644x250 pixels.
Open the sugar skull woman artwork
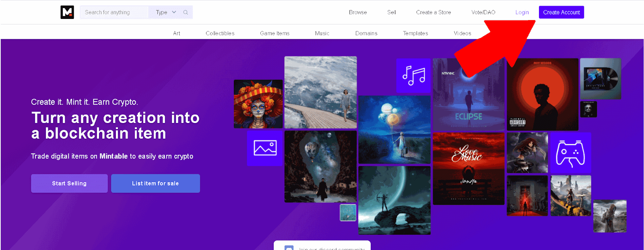point(258,104)
